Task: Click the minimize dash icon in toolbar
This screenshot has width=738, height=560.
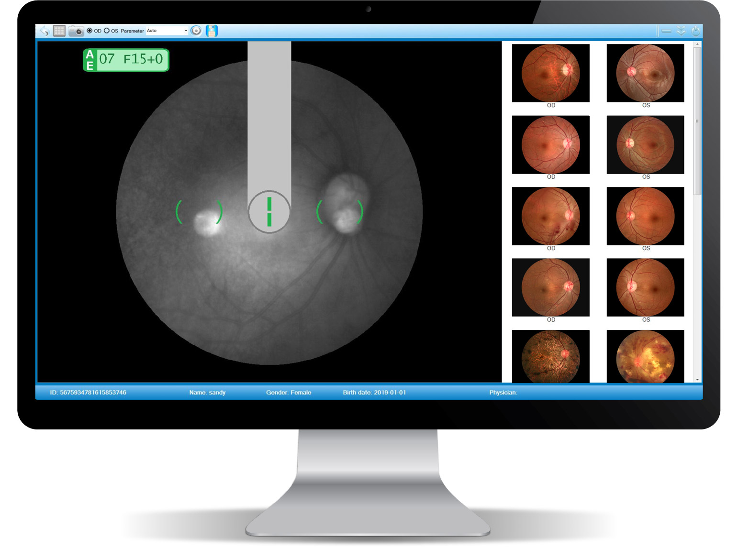Action: coord(666,31)
